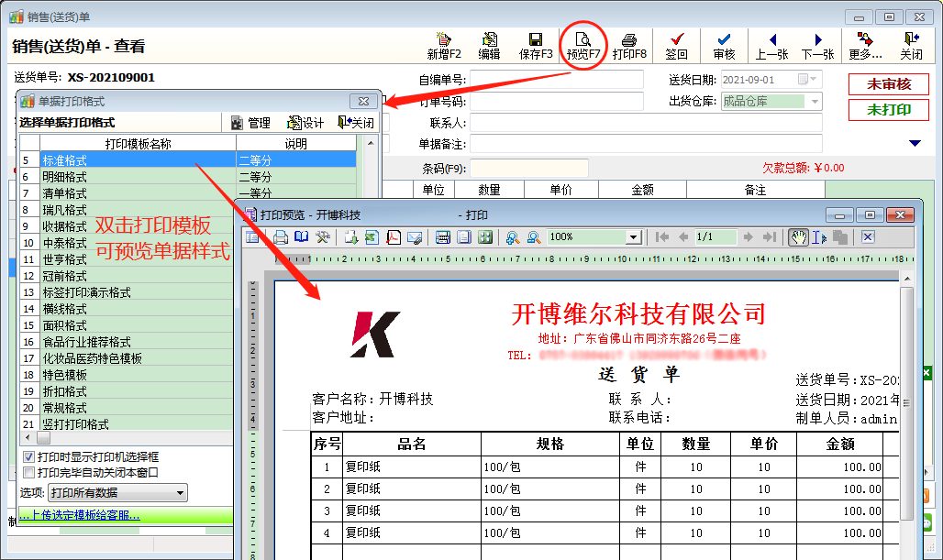Click the 说明 column header
The image size is (943, 560).
(296, 144)
